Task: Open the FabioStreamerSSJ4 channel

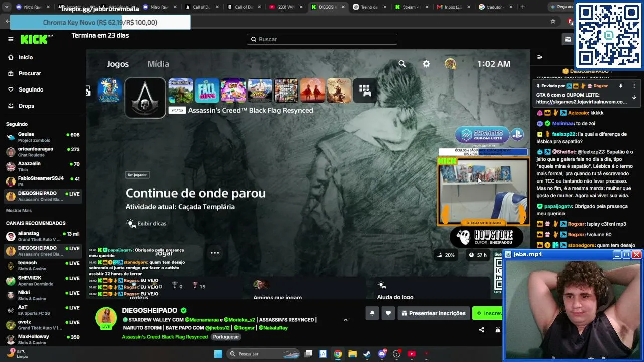Action: point(43,181)
